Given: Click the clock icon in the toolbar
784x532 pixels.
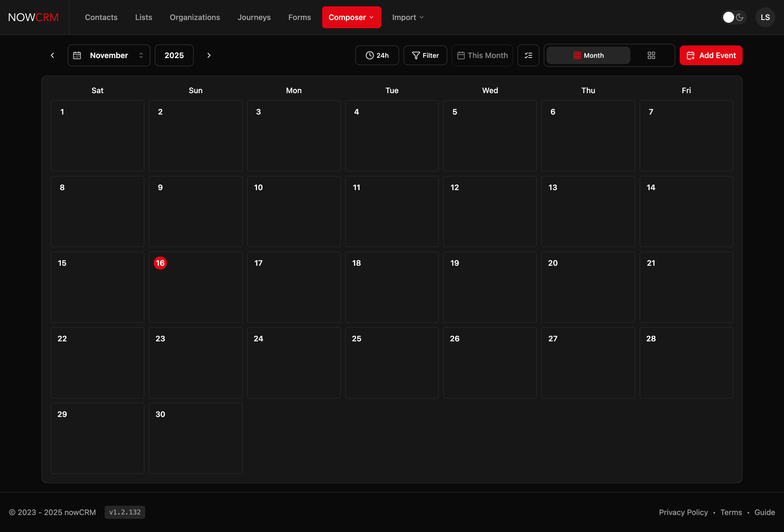Looking at the screenshot, I should point(369,55).
